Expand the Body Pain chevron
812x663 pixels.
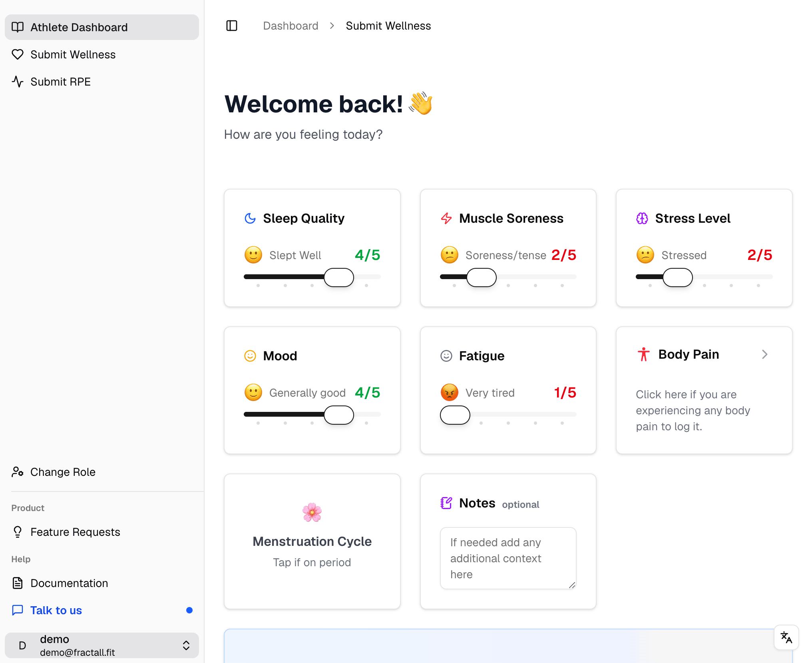point(764,354)
